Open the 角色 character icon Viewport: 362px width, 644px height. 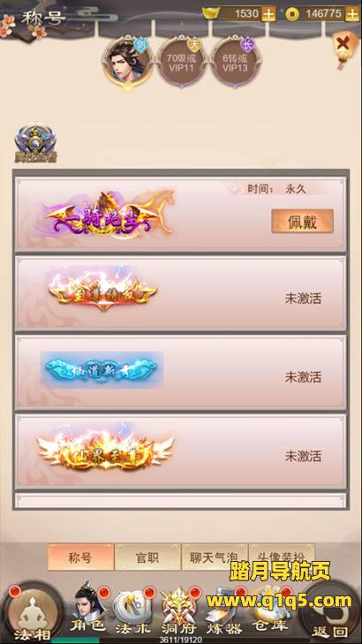[x=87, y=609]
